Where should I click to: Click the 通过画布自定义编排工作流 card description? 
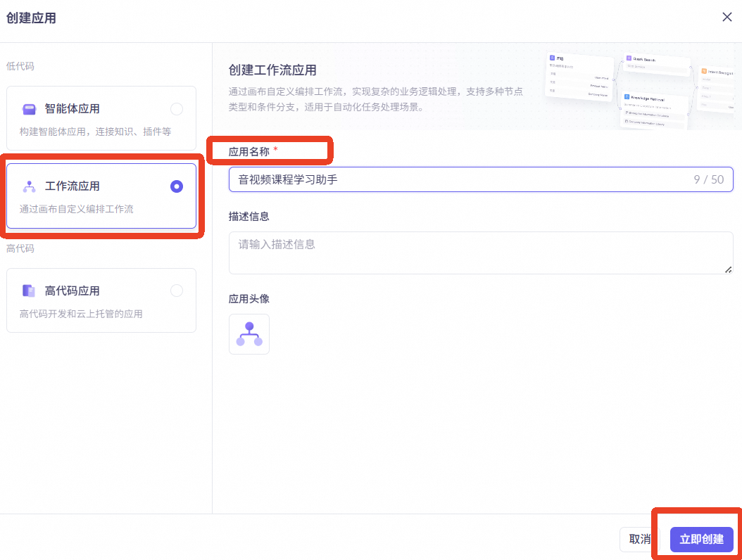(x=76, y=209)
